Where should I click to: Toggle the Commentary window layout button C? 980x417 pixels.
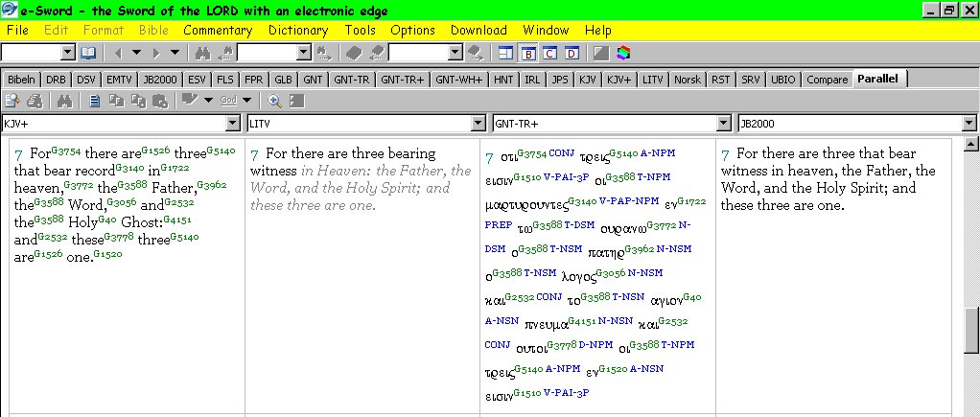click(550, 53)
